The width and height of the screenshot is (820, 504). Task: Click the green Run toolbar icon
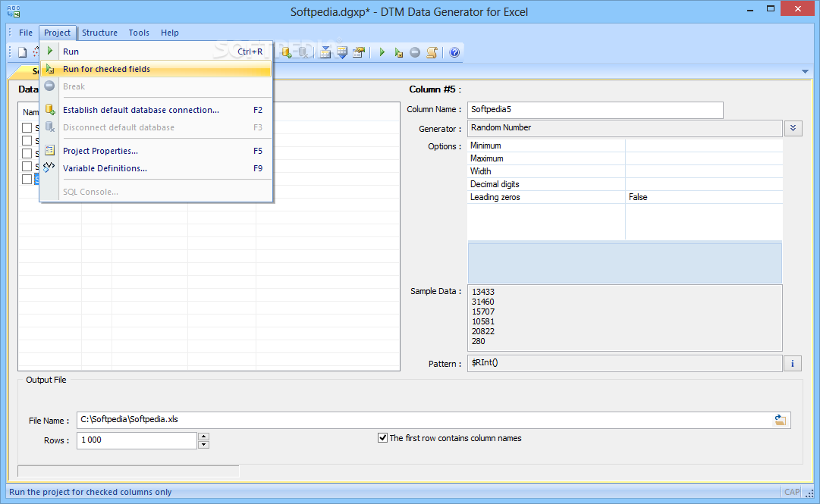click(382, 52)
